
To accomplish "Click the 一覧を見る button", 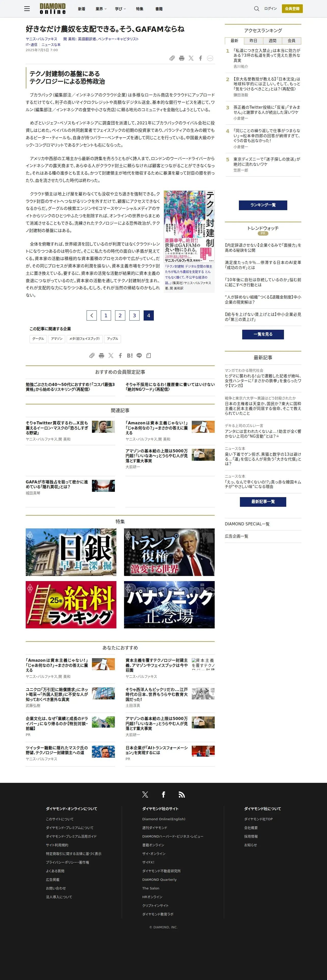I will [263, 334].
